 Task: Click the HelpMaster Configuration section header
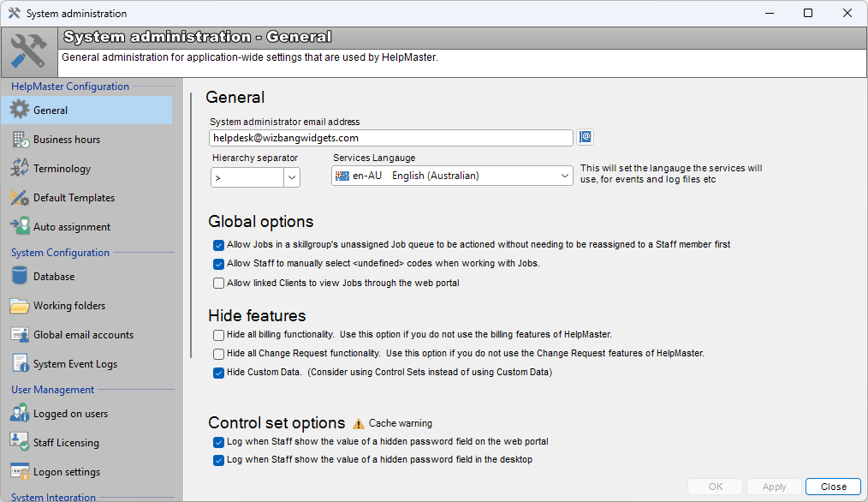click(x=69, y=86)
